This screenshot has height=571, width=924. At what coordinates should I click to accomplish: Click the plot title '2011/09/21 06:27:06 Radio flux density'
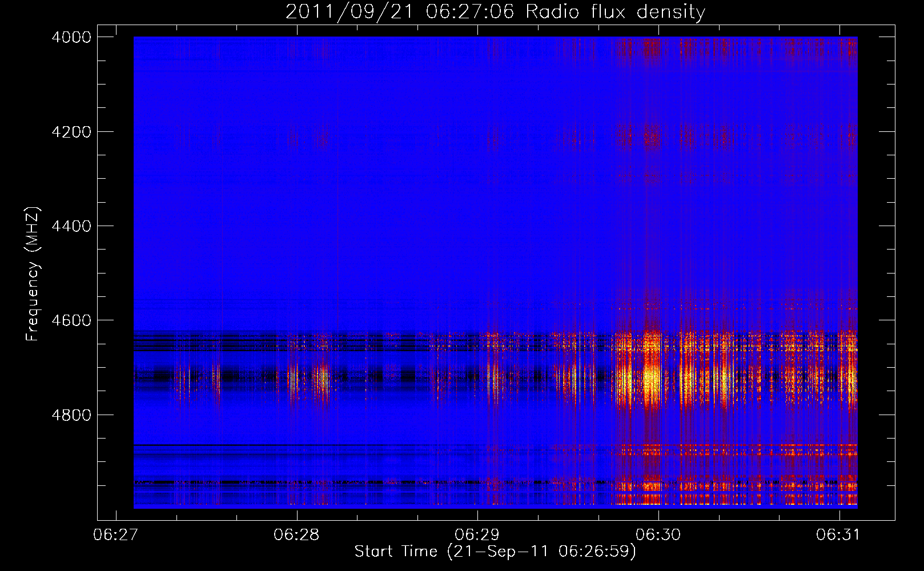496,12
